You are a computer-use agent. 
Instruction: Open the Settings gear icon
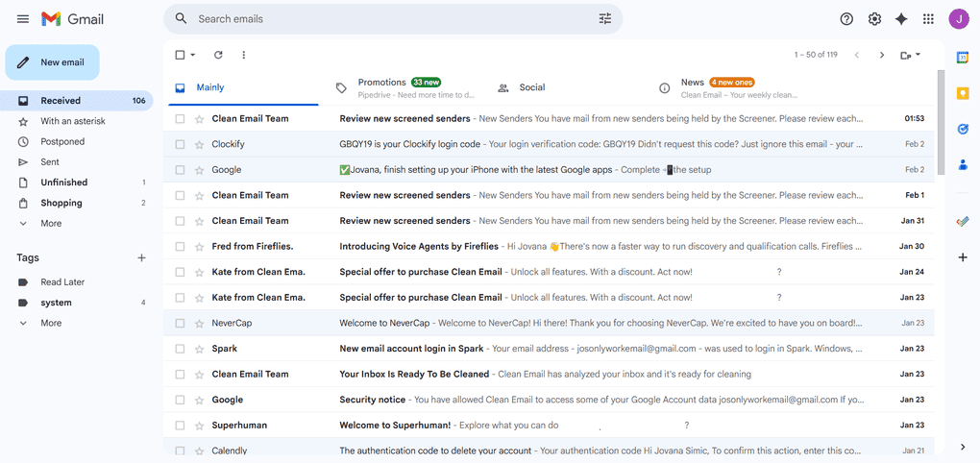tap(874, 19)
